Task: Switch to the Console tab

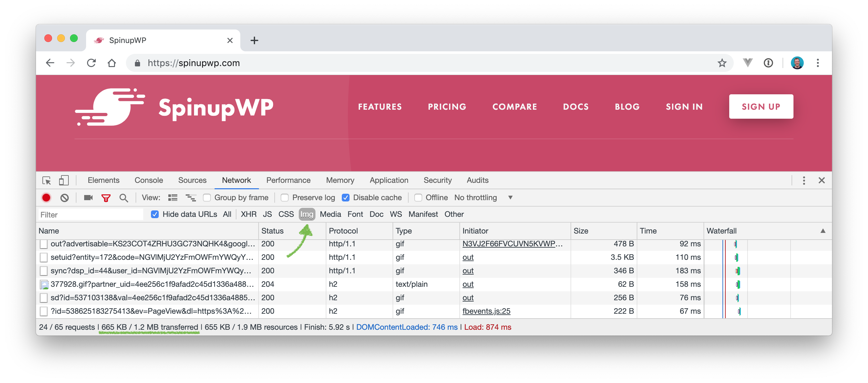Action: 148,180
